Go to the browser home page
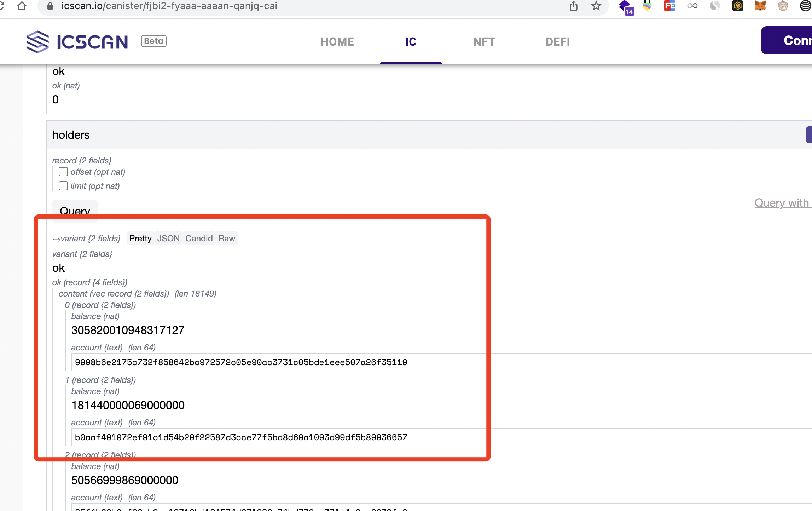Viewport: 812px width, 511px height. pos(22,6)
